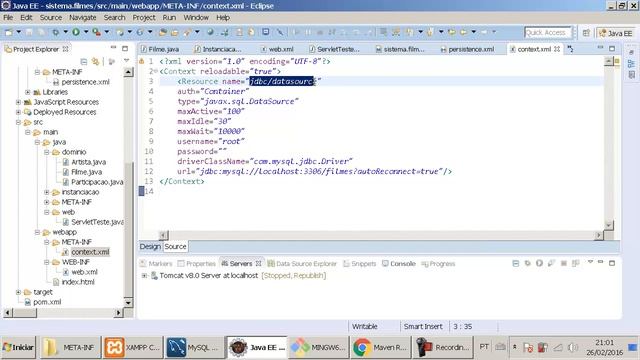Screen dimensions: 640x360
Task: Open MySQL Workbench from the taskbar
Action: click(195, 347)
